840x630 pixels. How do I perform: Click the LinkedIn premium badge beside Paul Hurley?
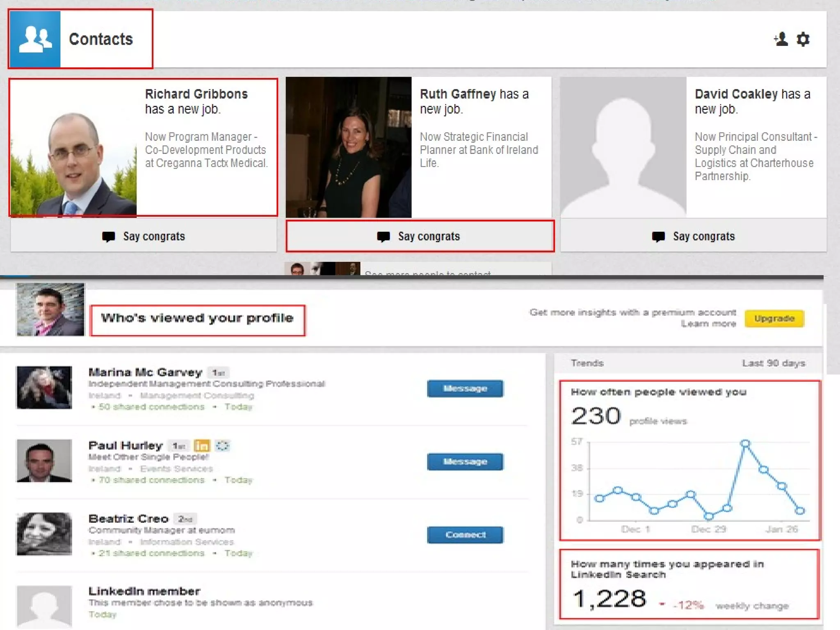pyautogui.click(x=202, y=445)
